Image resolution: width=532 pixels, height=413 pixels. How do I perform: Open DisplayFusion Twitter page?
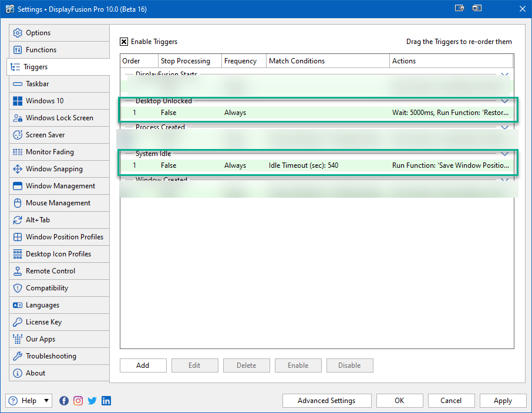click(x=92, y=401)
